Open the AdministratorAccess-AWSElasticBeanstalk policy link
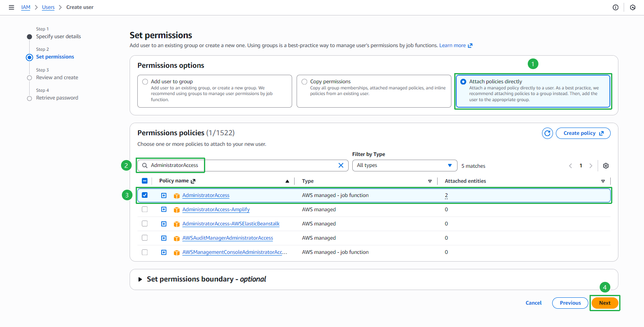The width and height of the screenshot is (644, 327). click(x=231, y=224)
